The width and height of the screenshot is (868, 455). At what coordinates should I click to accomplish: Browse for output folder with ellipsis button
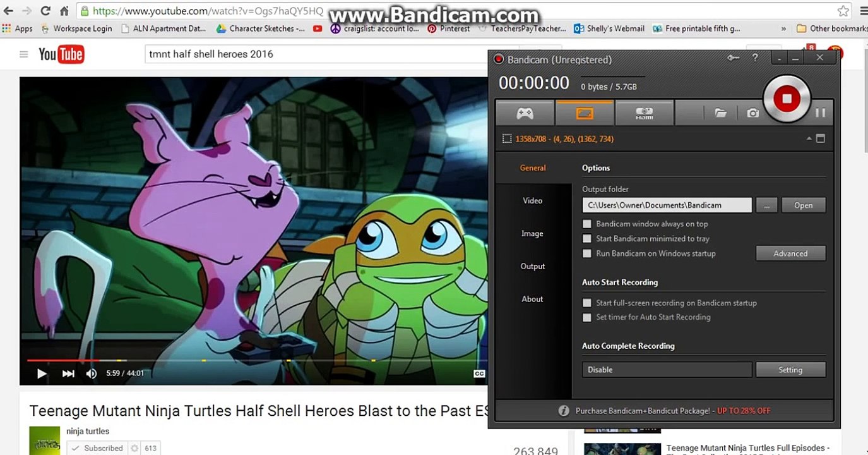(766, 205)
